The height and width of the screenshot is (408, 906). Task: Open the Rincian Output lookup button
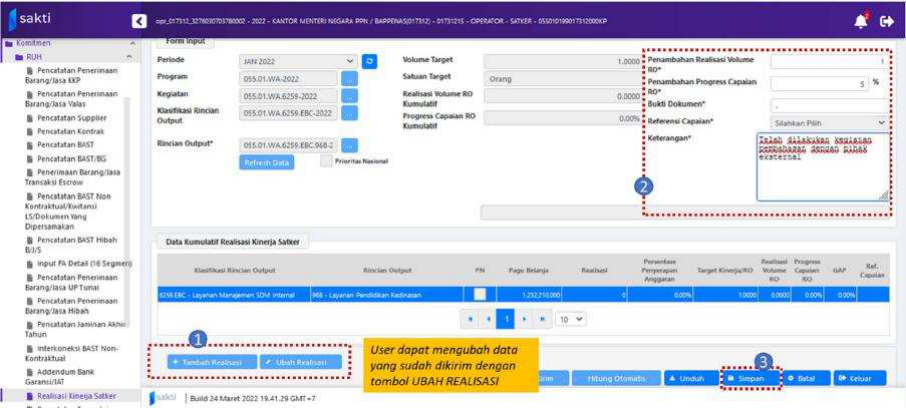[x=349, y=145]
